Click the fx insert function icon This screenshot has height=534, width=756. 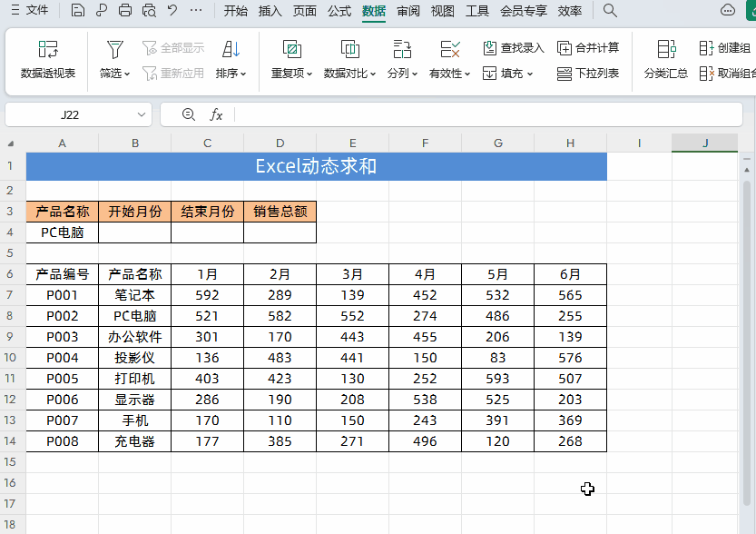pos(216,114)
